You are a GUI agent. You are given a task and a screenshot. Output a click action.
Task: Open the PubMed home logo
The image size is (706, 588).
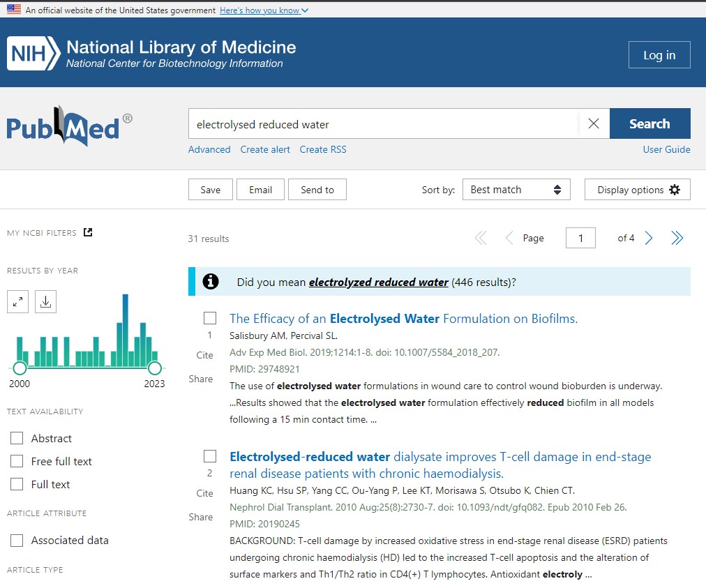pos(69,126)
